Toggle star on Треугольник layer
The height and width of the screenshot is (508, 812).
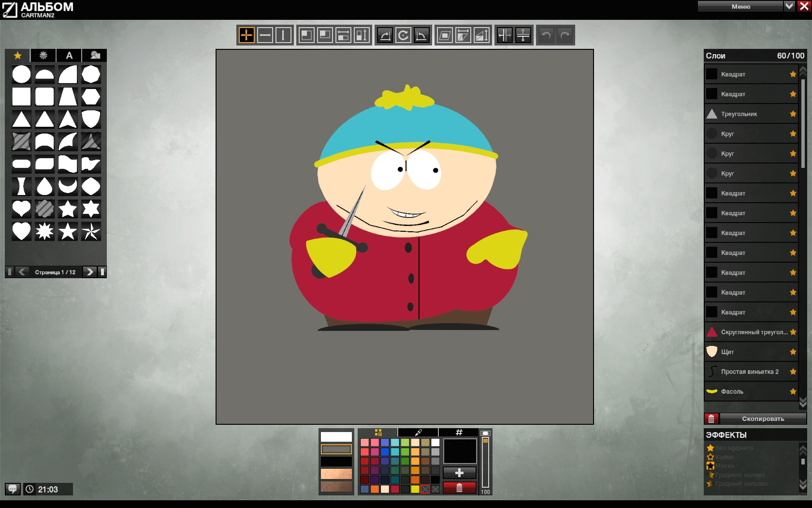[x=793, y=114]
